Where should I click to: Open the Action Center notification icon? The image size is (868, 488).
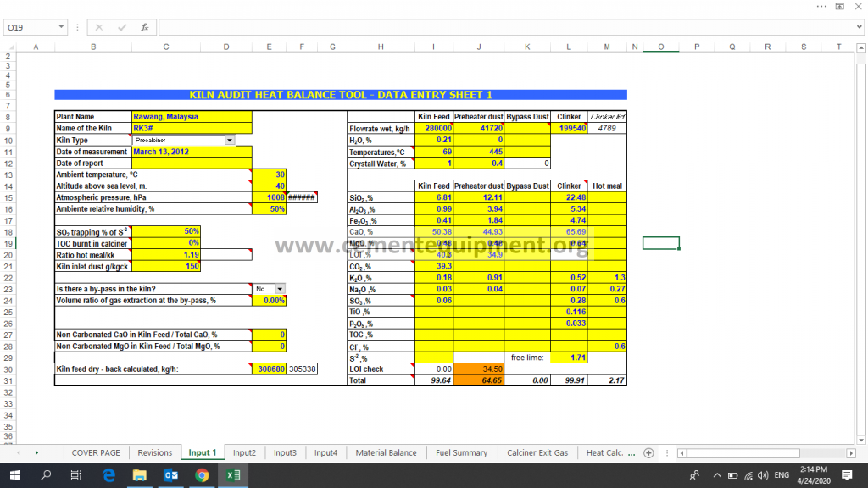pos(848,475)
